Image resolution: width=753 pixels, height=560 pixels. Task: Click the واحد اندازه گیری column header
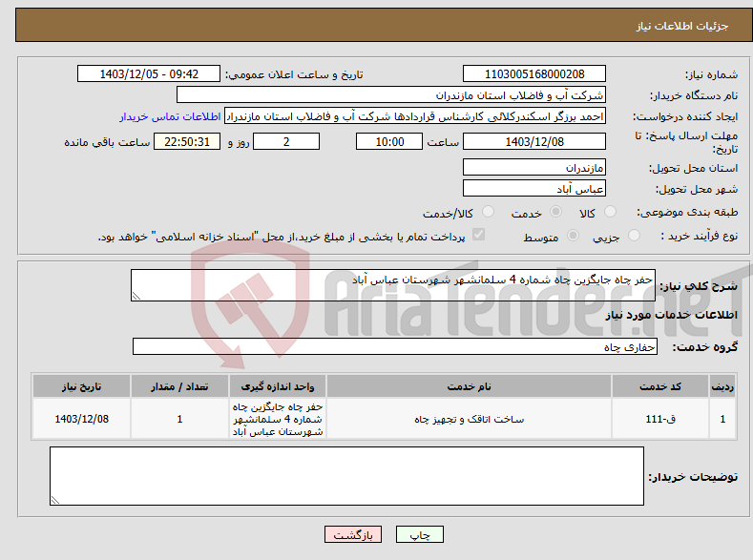pos(277,386)
